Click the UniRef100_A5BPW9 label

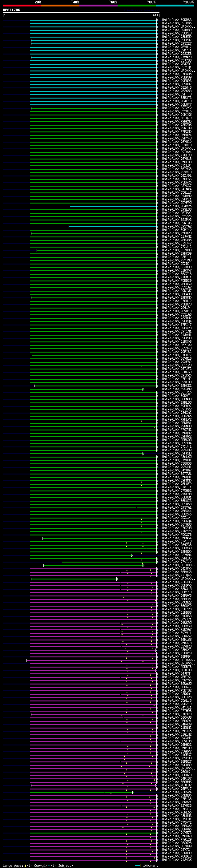(177, 77)
